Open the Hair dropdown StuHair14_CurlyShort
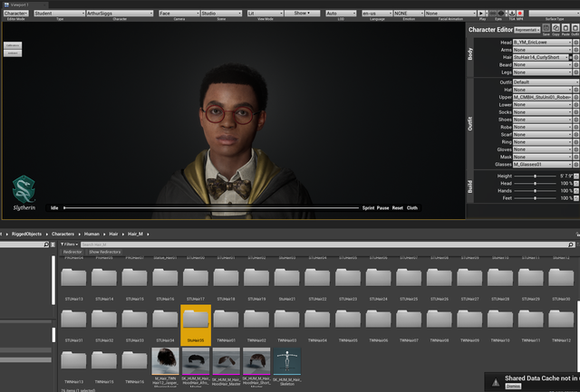580x392 pixels. (540, 58)
